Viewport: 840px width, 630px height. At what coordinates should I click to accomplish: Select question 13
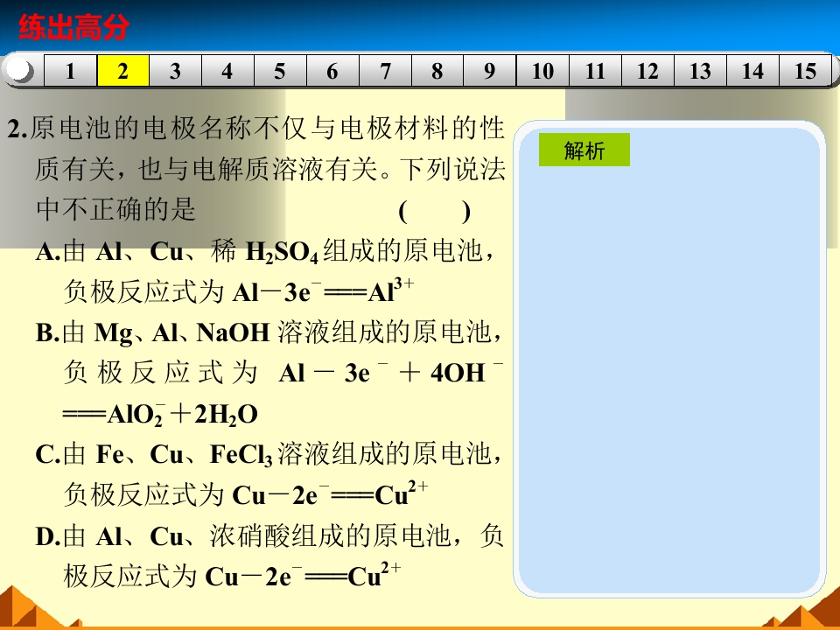pos(700,72)
